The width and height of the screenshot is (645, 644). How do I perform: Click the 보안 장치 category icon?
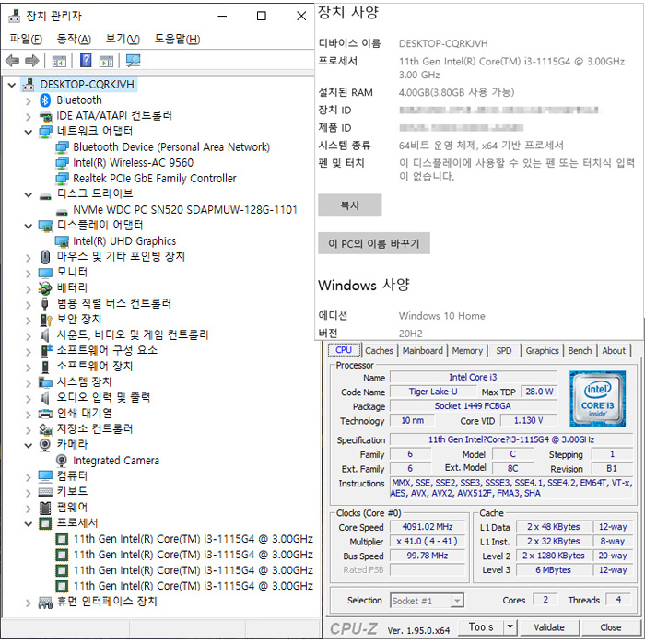point(45,320)
